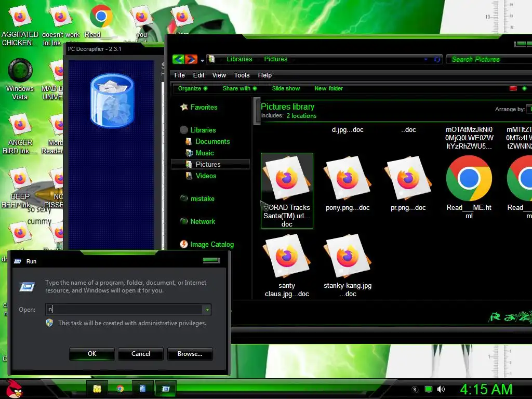Open AGGITATED CHICKEN desktop shortcut
Viewport: 532px width, 399px height.
click(x=20, y=25)
